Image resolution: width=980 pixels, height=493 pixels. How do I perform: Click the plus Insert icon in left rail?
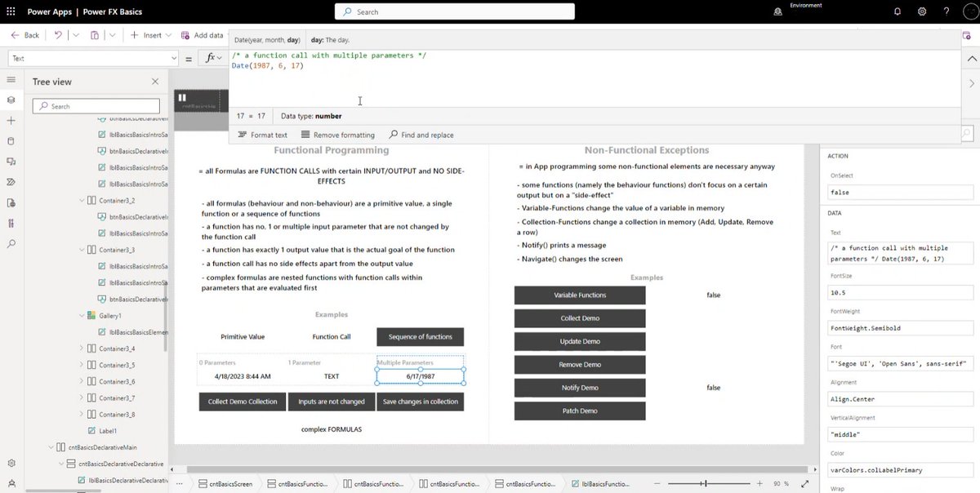pyautogui.click(x=11, y=120)
